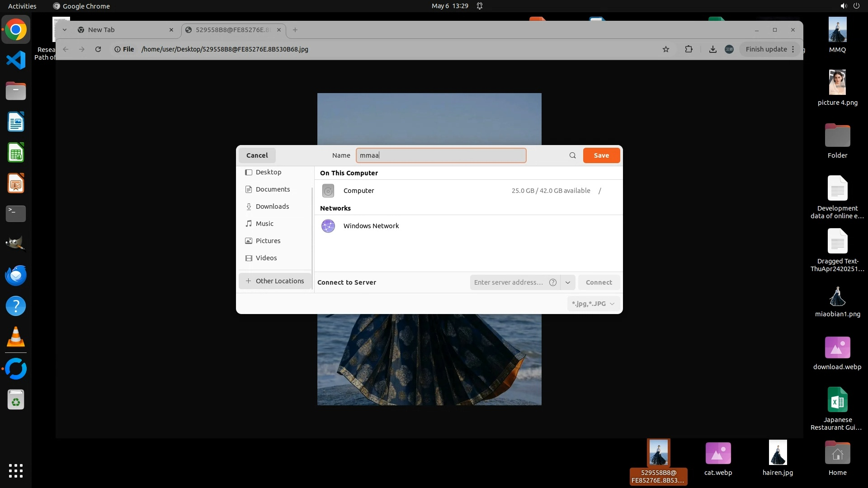Click the search icon in save dialog
868x488 pixels.
[x=572, y=155]
